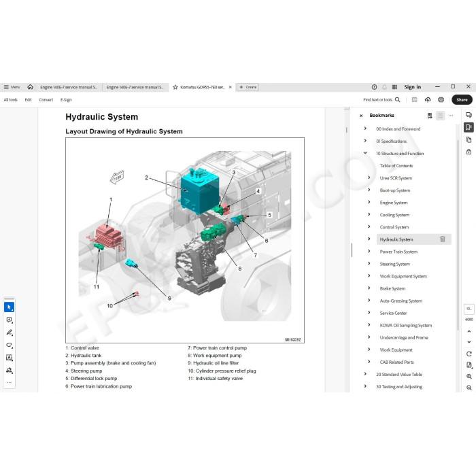Open the Home icon in tab bar
Viewport: 476px width, 476px height.
[30, 87]
